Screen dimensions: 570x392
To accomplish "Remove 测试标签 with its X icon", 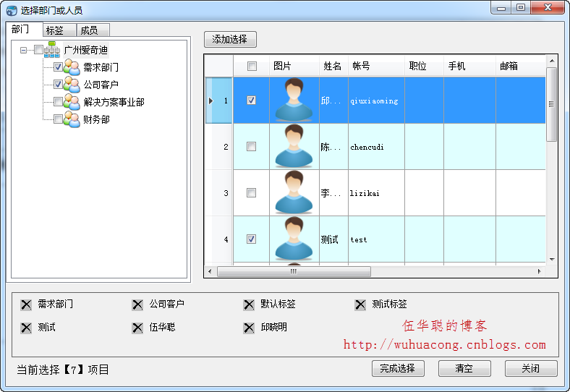I will click(x=360, y=304).
